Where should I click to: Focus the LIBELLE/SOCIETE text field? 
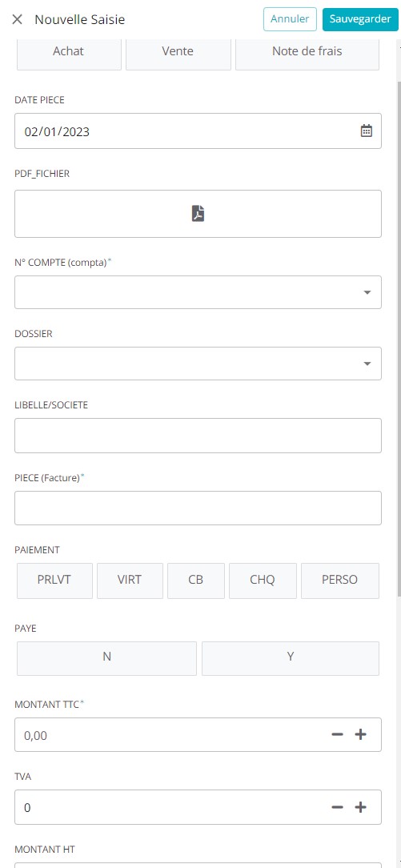(x=198, y=435)
